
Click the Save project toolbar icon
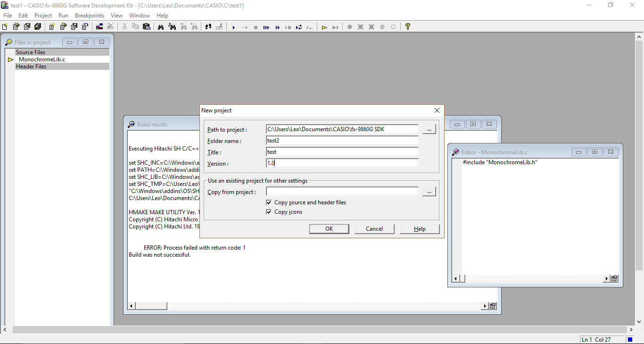pos(74,27)
